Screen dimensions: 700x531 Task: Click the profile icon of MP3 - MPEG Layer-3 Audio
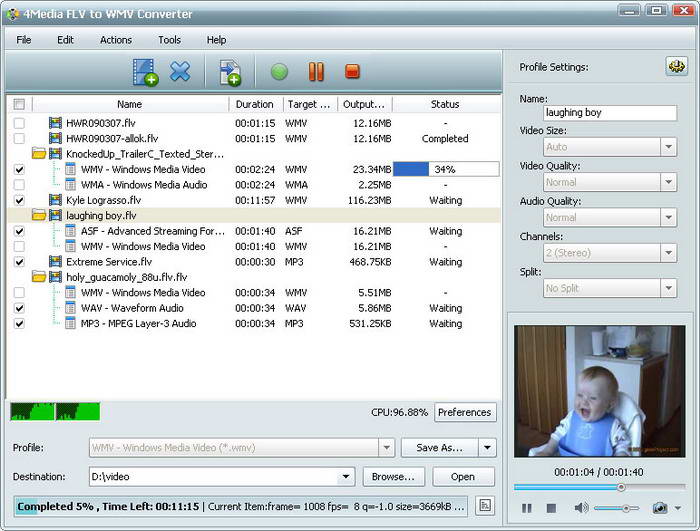(70, 323)
